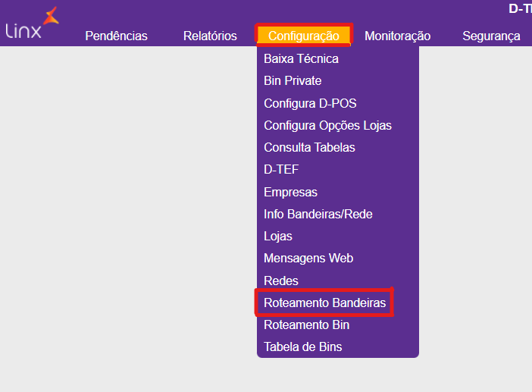This screenshot has width=532, height=392.
Task: Open the Relatórios menu
Action: point(210,36)
